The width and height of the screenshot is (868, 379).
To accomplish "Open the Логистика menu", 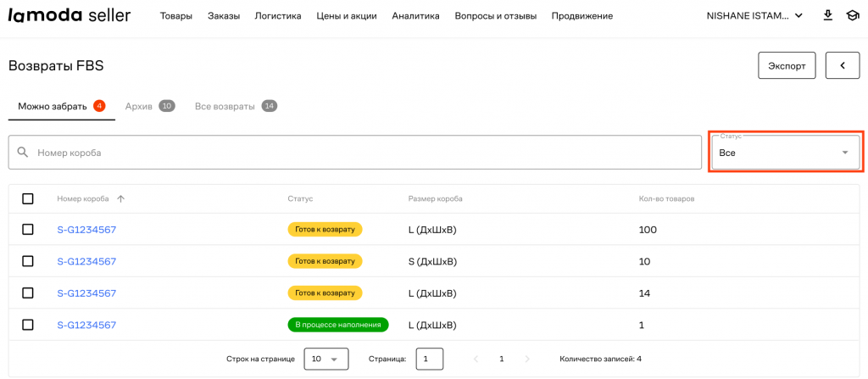I will coord(278,16).
